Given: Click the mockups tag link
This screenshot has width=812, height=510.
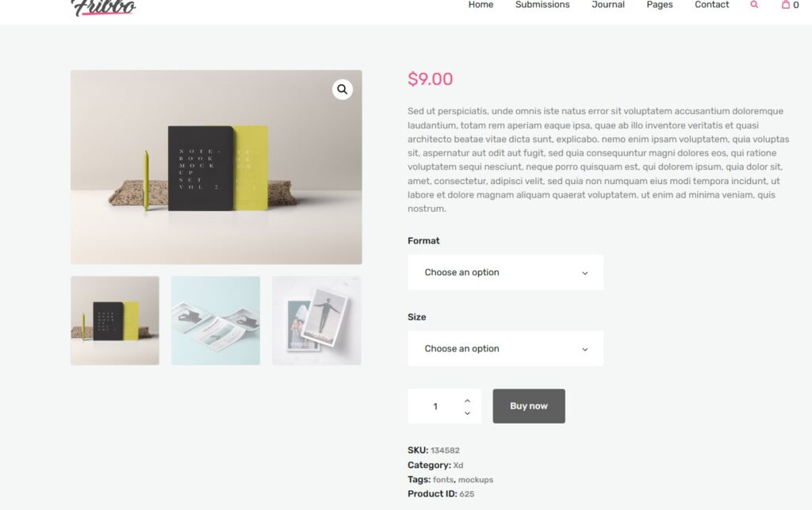Looking at the screenshot, I should 475,480.
